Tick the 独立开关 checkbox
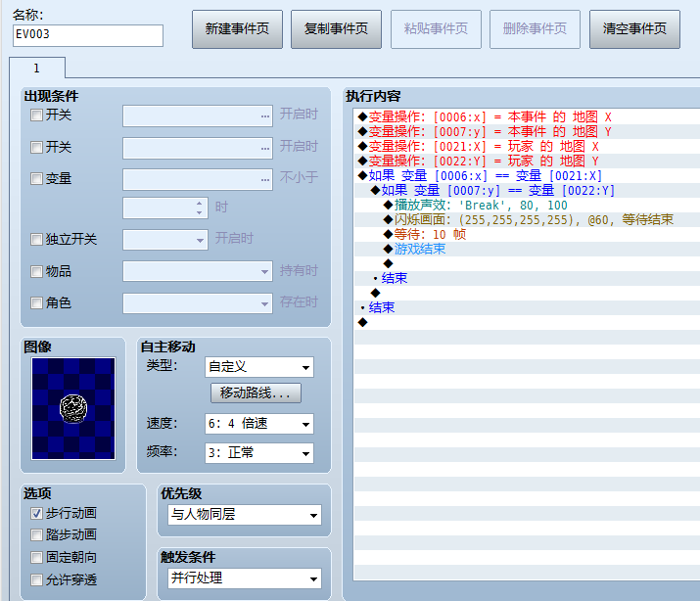The image size is (700, 601). coord(36,240)
